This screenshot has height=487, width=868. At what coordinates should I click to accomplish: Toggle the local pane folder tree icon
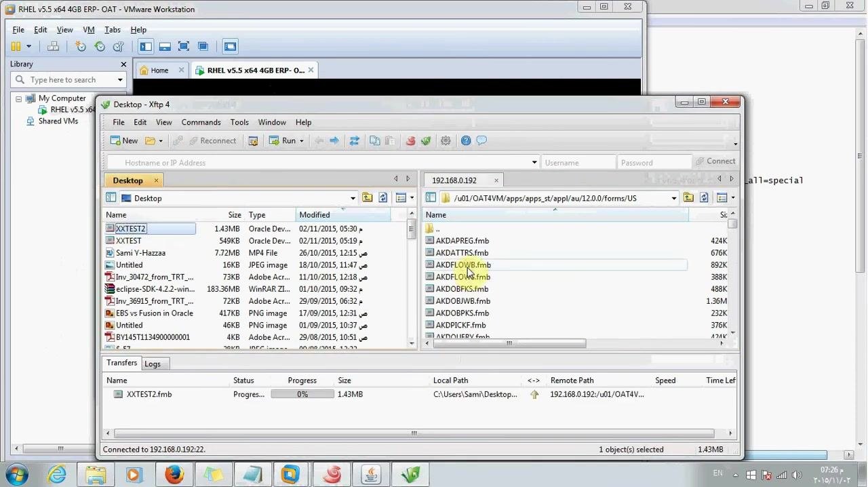[x=111, y=198]
